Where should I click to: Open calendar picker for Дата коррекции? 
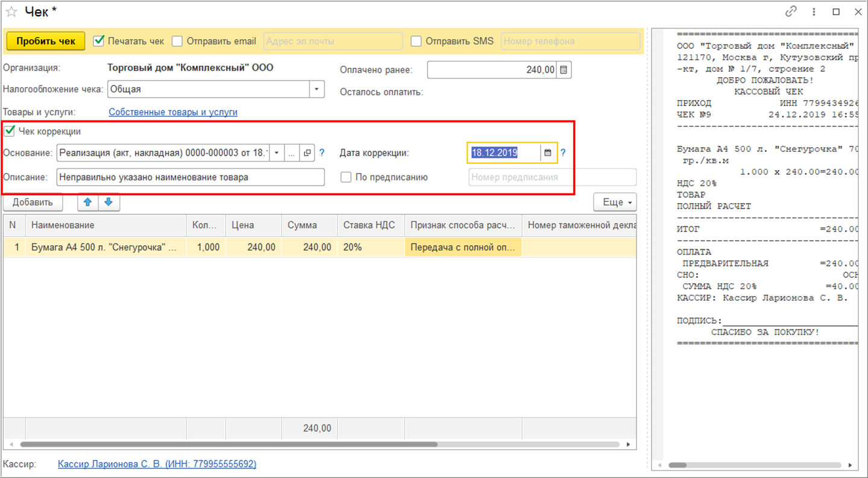click(548, 153)
